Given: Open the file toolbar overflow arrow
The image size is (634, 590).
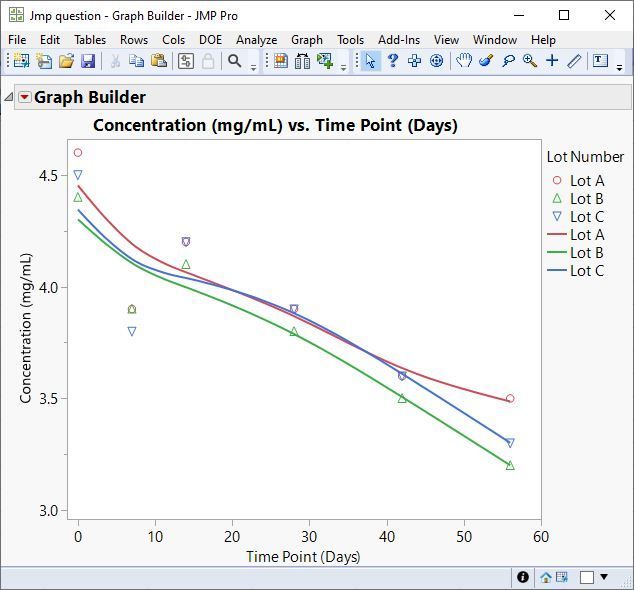Looking at the screenshot, I should pos(254,67).
